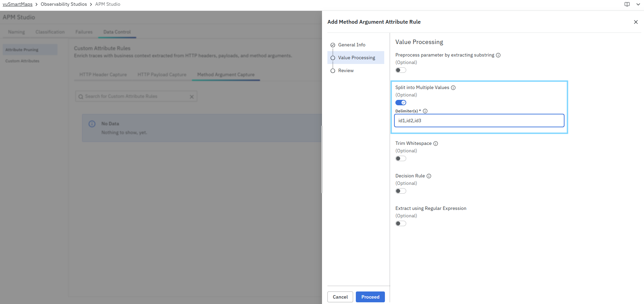
Task: Click APM Studio breadcrumb
Action: pos(108,4)
